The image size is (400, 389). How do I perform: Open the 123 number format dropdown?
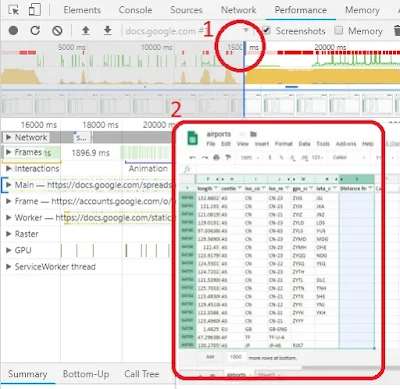pyautogui.click(x=318, y=157)
